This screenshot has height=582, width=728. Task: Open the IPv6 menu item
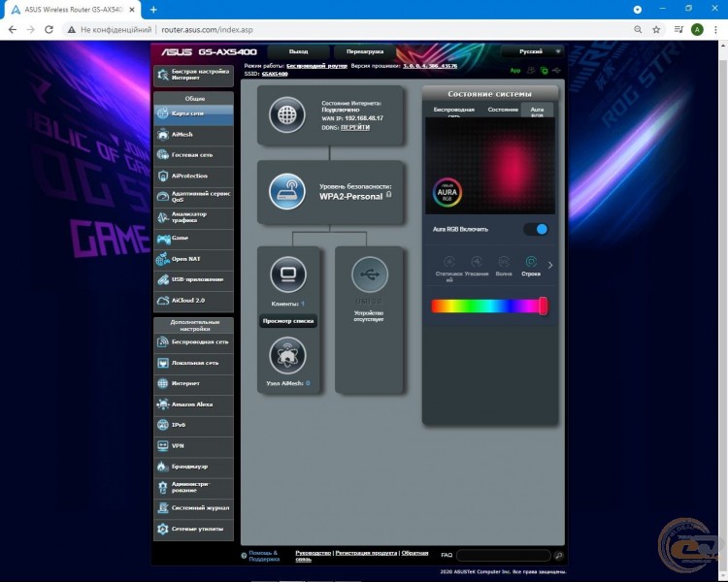tap(193, 425)
